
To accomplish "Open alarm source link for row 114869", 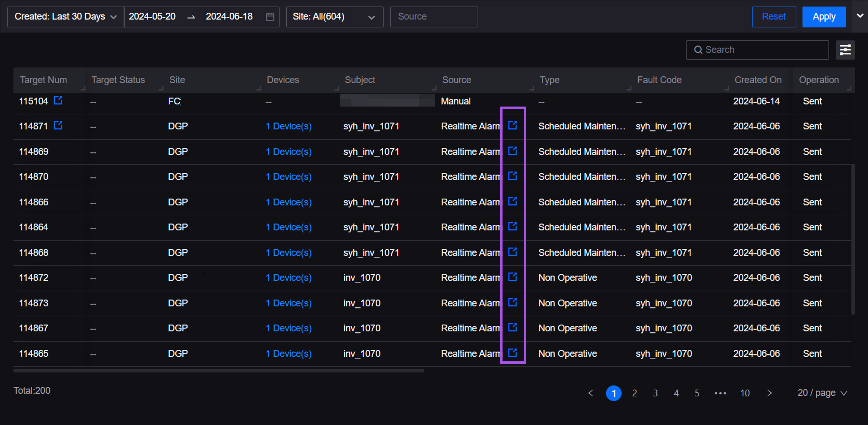I will (512, 151).
